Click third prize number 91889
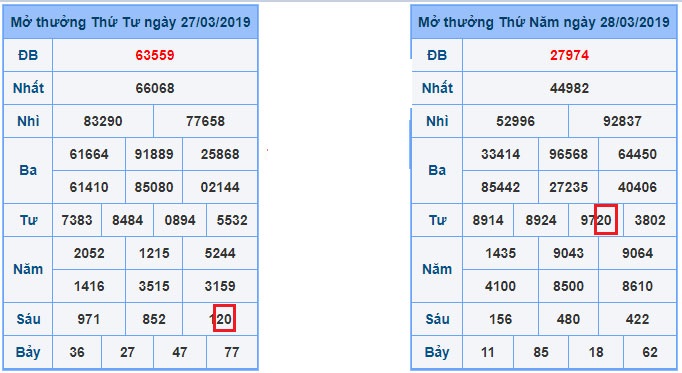Viewport: 682px width, 373px height. point(154,154)
